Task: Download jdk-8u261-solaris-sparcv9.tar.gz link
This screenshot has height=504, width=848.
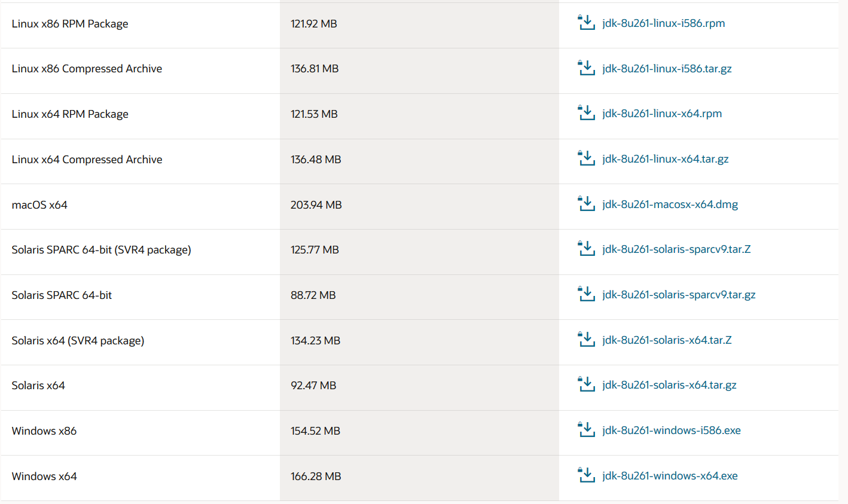Action: click(679, 295)
